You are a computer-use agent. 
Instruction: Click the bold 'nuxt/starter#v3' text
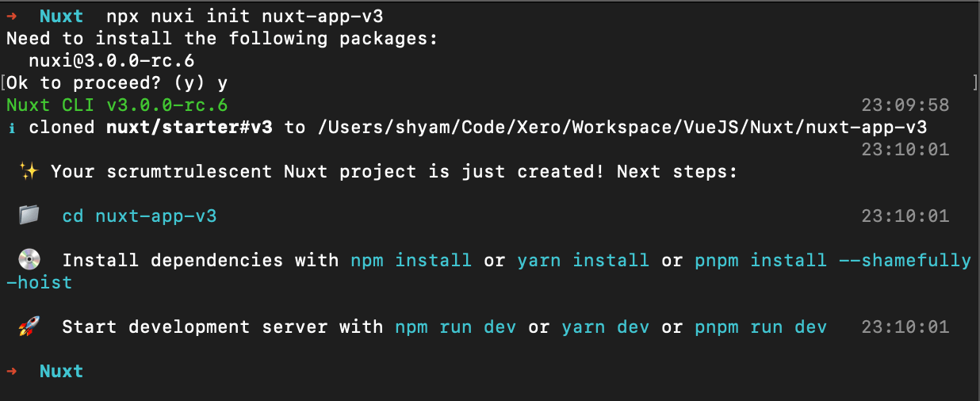pos(189,127)
